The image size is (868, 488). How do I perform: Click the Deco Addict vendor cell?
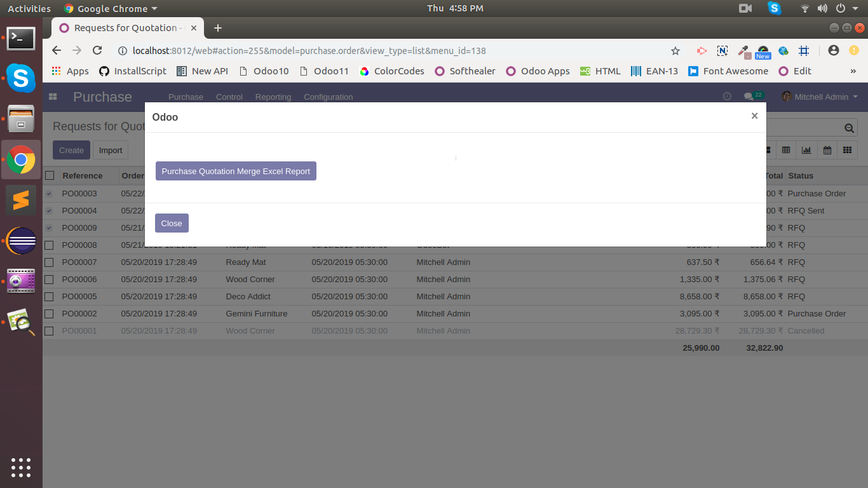coord(248,297)
